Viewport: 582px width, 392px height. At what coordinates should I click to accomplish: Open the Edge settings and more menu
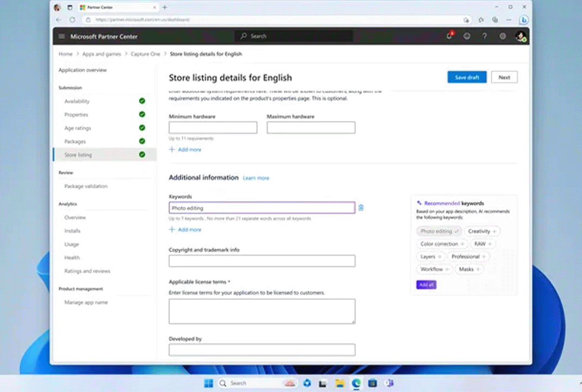click(508, 20)
